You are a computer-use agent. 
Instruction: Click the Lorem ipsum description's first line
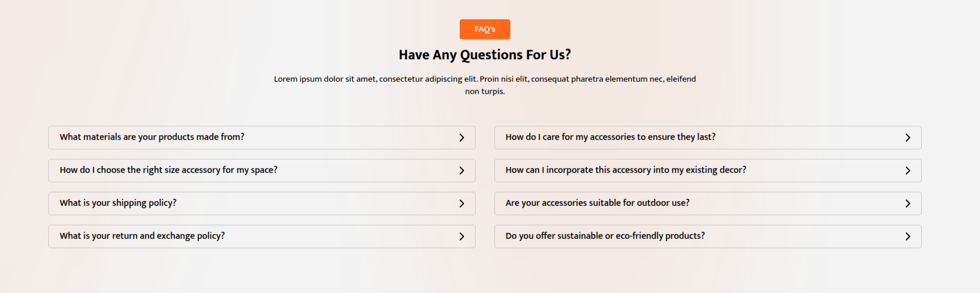click(x=484, y=79)
